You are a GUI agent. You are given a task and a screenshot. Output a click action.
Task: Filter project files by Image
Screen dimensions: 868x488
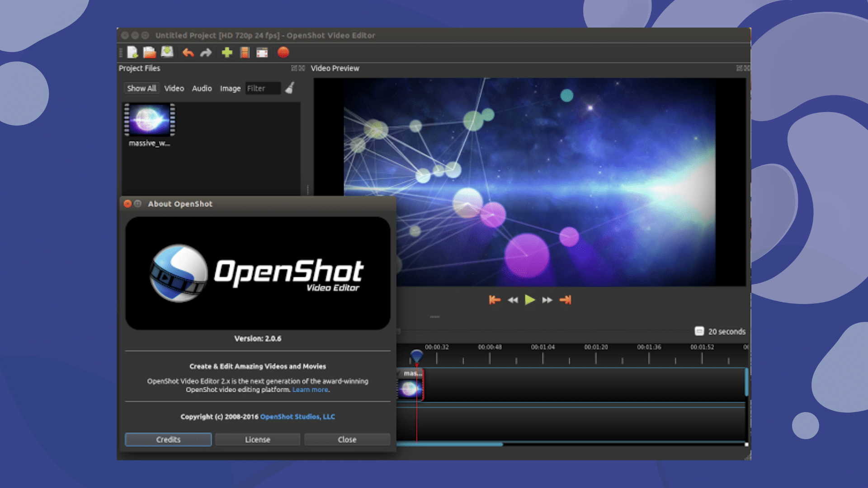[230, 89]
